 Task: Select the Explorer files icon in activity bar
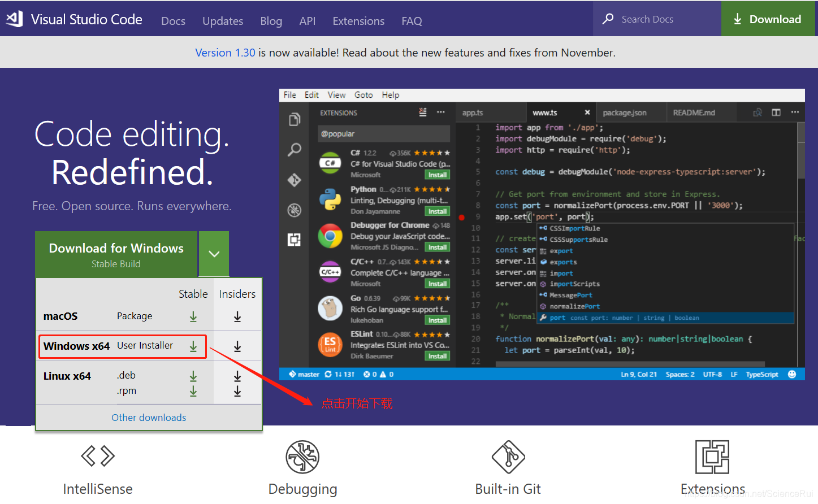[x=295, y=119]
